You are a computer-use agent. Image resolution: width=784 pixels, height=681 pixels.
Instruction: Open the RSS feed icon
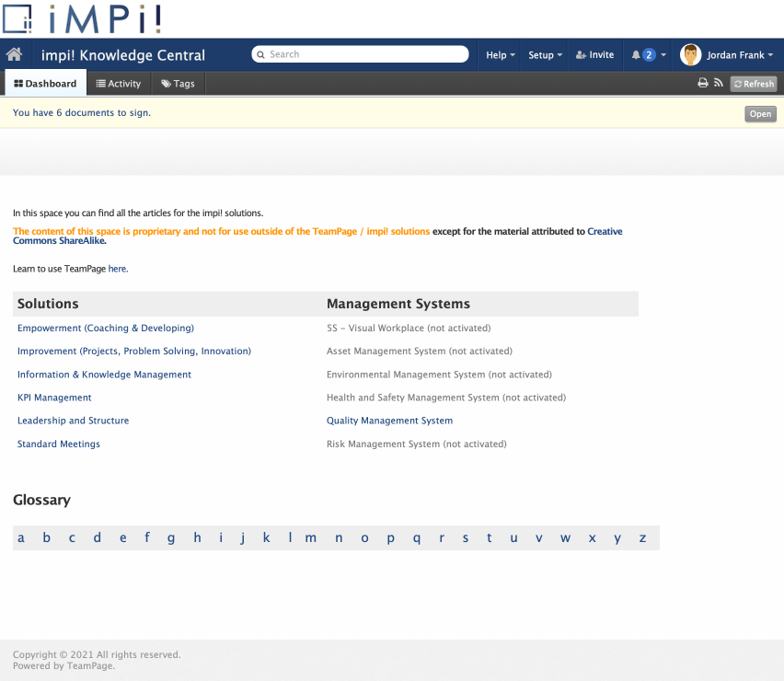[x=718, y=83]
